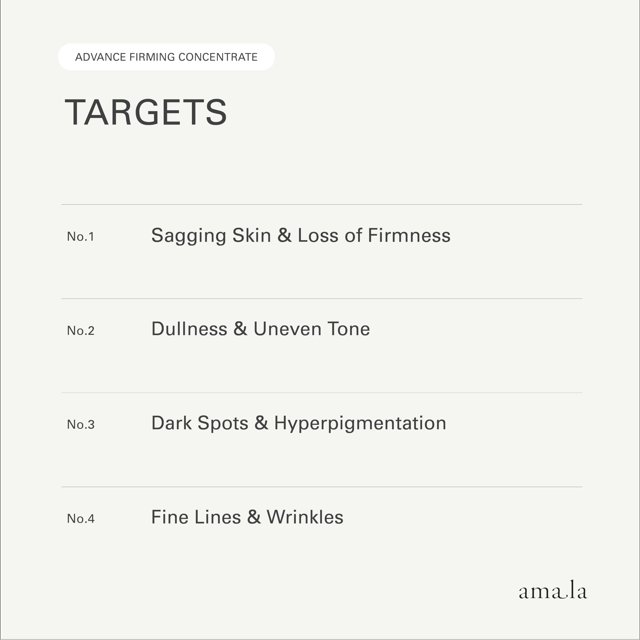Viewport: 640px width, 640px height.
Task: Select the No.4 row label
Action: click(x=80, y=518)
